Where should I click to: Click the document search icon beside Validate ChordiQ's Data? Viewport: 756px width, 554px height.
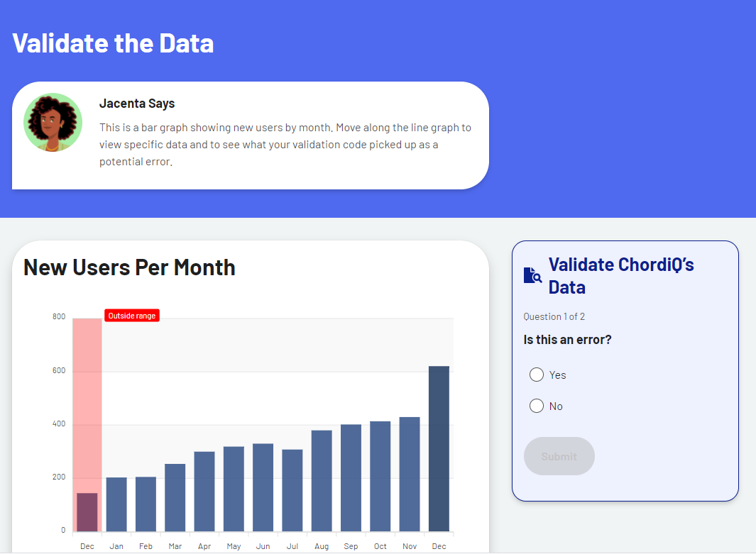pyautogui.click(x=533, y=275)
